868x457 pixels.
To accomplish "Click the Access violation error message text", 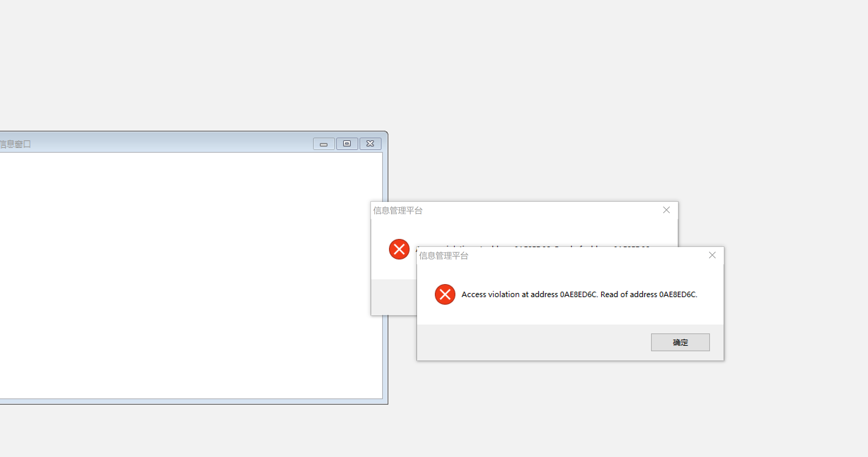I will click(579, 295).
